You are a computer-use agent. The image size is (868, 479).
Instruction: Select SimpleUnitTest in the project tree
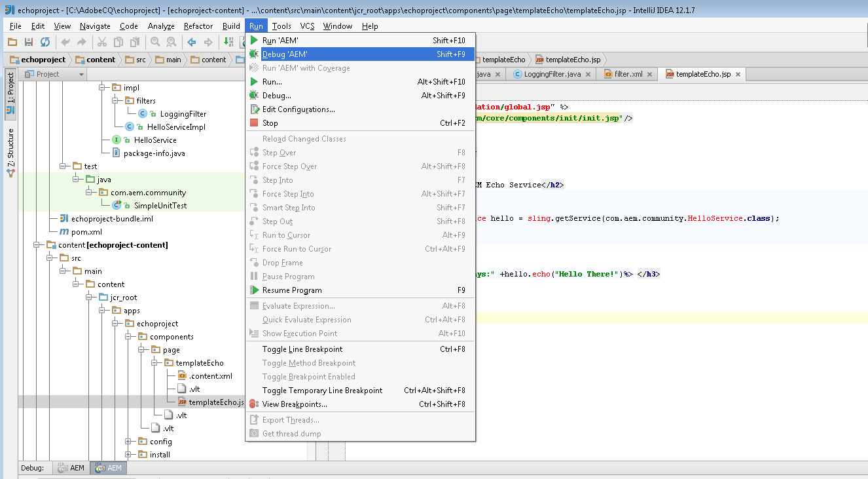(x=160, y=206)
